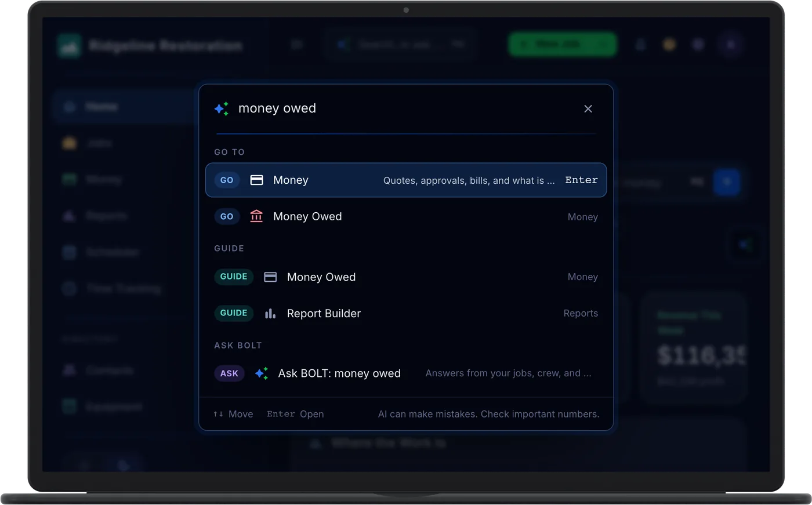Click the GO badge next to the bank icon
The height and width of the screenshot is (505, 812).
[227, 216]
